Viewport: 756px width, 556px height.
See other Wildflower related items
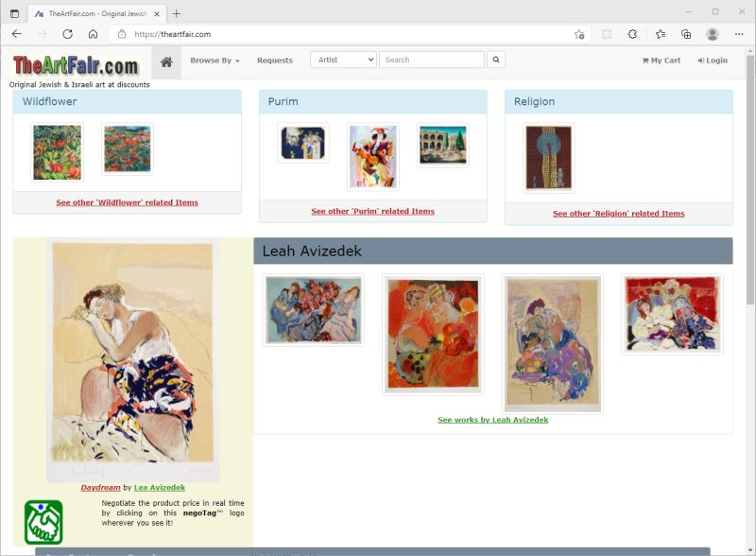click(x=127, y=202)
